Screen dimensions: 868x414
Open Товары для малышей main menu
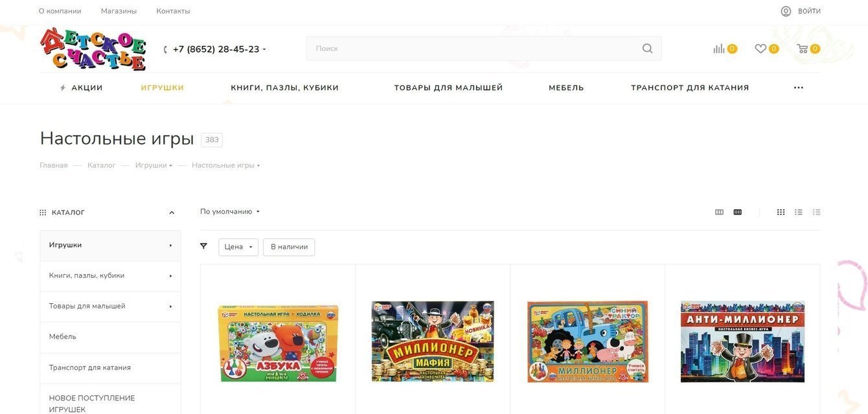[x=448, y=87]
